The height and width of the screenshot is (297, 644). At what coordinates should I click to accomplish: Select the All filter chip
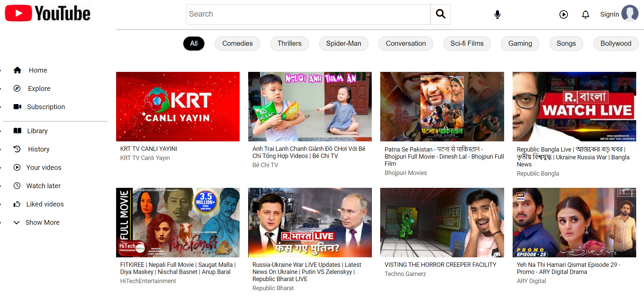(x=194, y=43)
